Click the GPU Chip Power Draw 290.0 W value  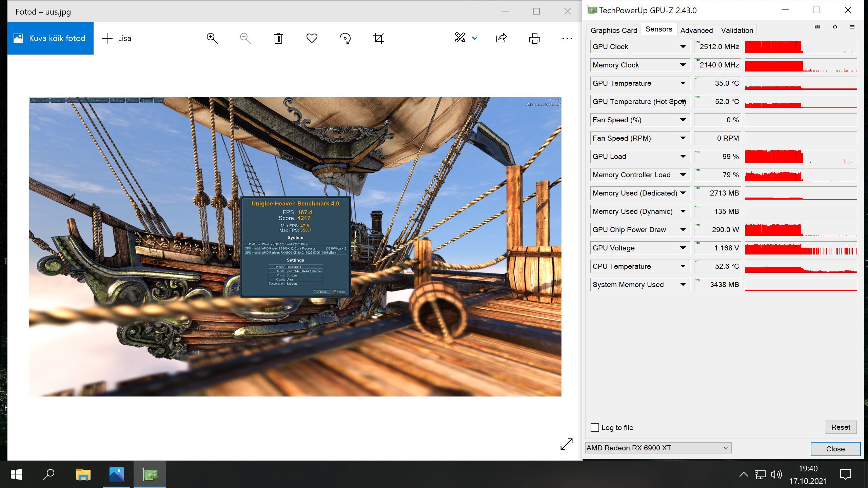(x=717, y=230)
